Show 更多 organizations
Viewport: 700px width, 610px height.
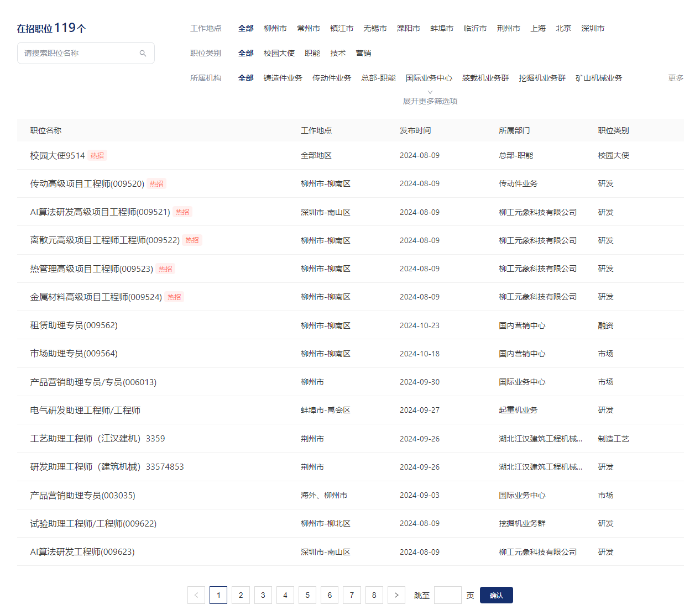tap(676, 78)
